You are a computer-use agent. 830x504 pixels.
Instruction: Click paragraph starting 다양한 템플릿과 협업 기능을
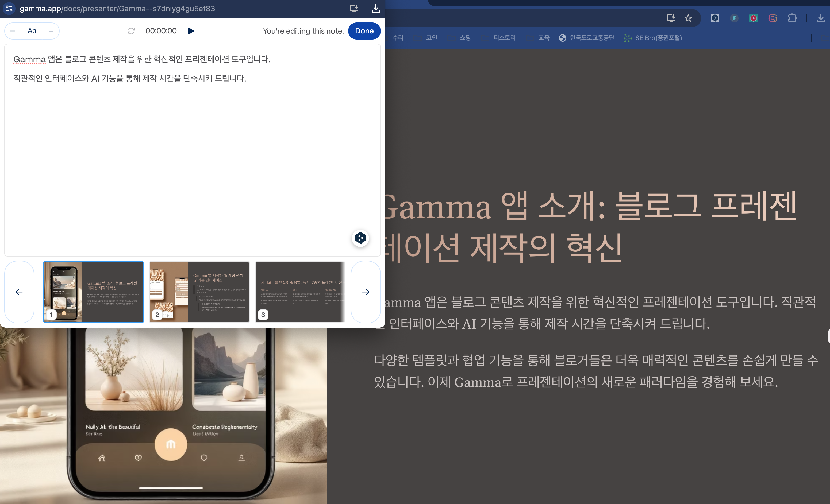tap(596, 371)
